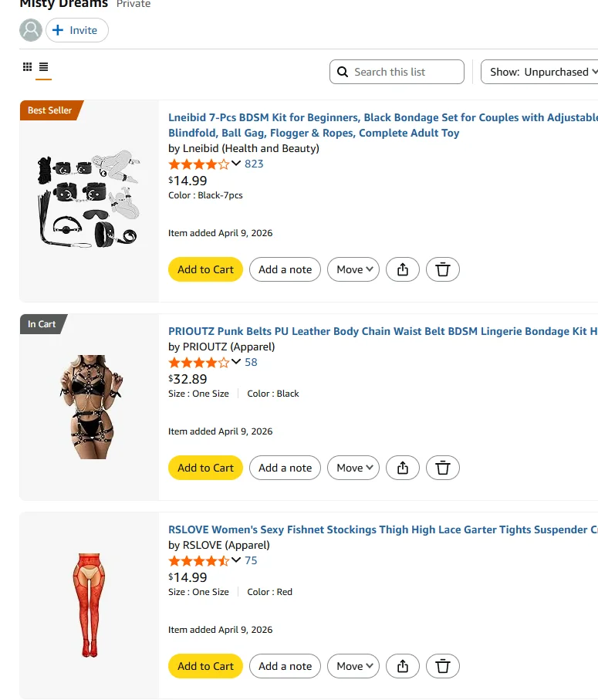
Task: Add a note to PRIOUTZ item
Action: click(x=285, y=468)
